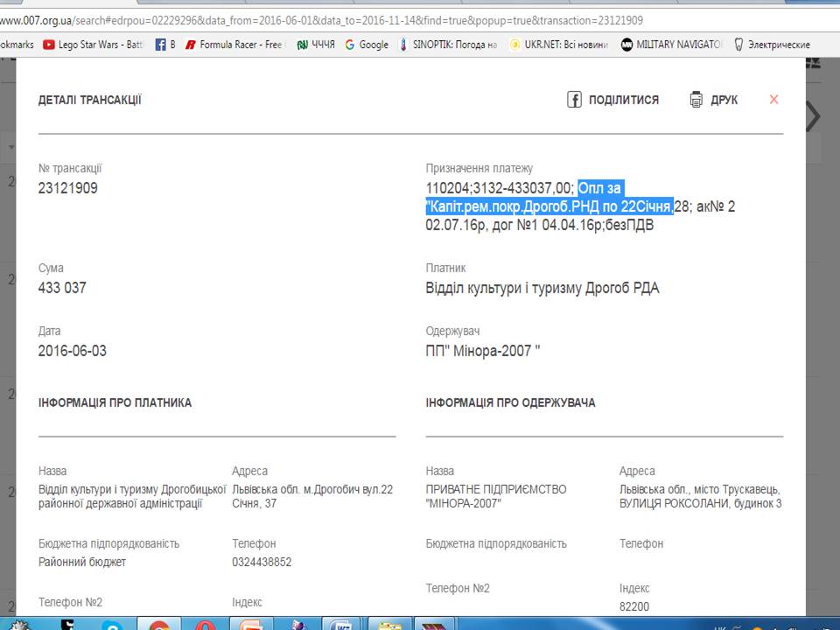Open Formula Racer bookmark
This screenshot has height=630, width=840.
(x=233, y=45)
